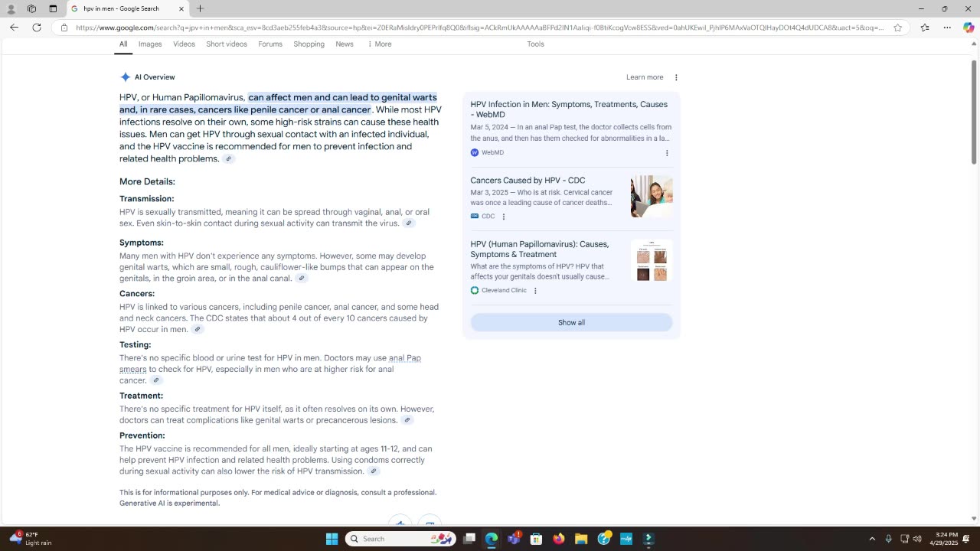This screenshot has height=551, width=980.
Task: Open Task View on the taskbar
Action: 469,539
